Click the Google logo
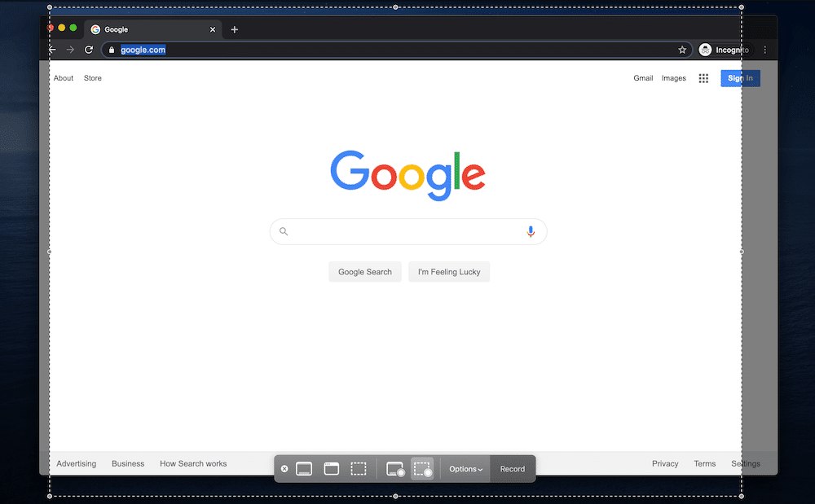Image resolution: width=815 pixels, height=504 pixels. [408, 175]
